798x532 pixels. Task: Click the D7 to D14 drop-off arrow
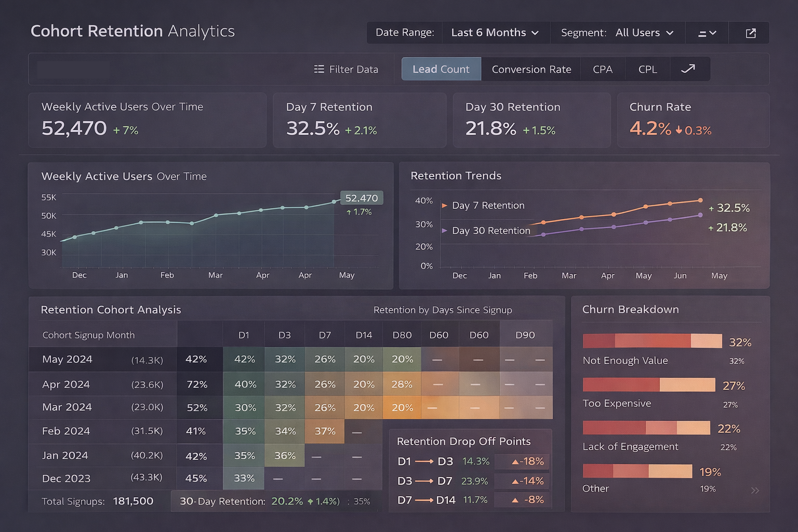click(424, 500)
